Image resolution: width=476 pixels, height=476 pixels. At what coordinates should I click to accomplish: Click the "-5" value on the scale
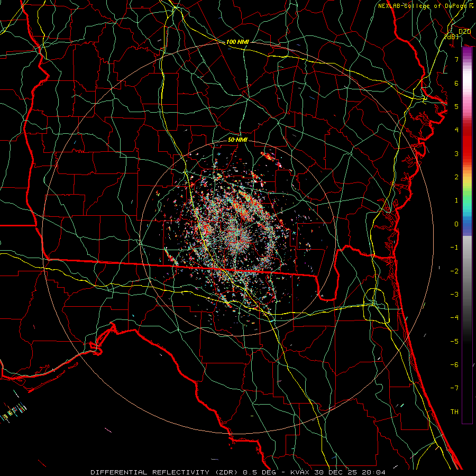pyautogui.click(x=454, y=342)
